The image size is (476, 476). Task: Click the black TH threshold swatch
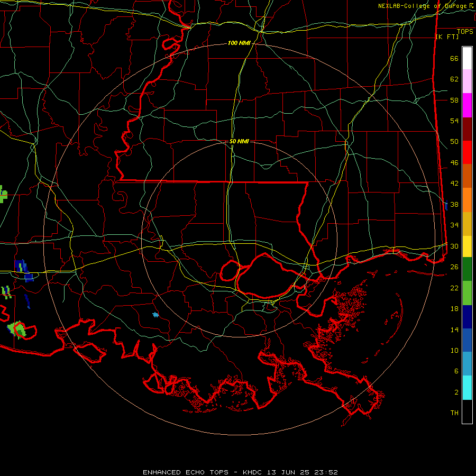(467, 411)
